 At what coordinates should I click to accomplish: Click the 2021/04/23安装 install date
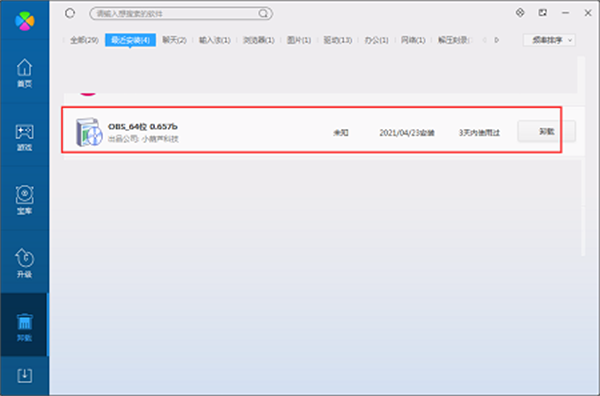pos(407,133)
